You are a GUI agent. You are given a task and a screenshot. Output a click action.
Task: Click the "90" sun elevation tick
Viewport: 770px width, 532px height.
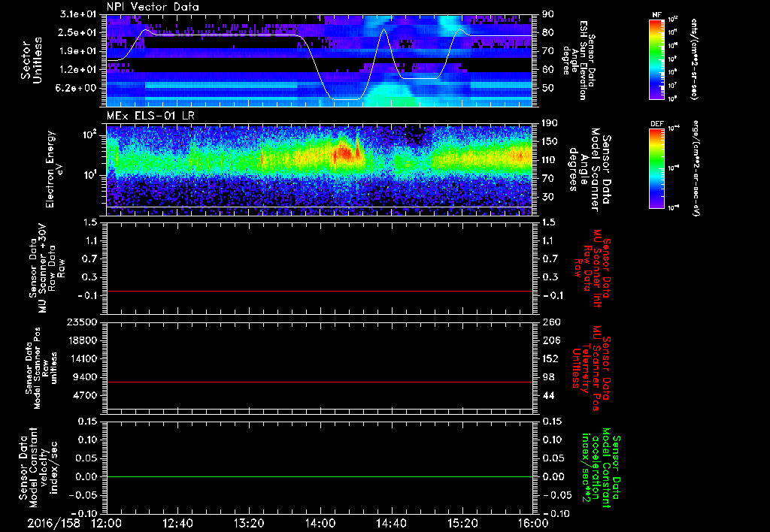[x=548, y=14]
